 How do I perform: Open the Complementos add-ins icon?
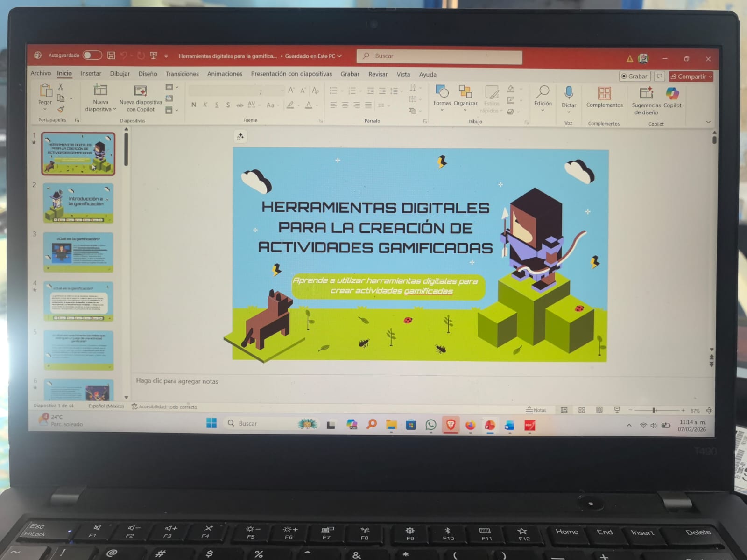point(604,93)
